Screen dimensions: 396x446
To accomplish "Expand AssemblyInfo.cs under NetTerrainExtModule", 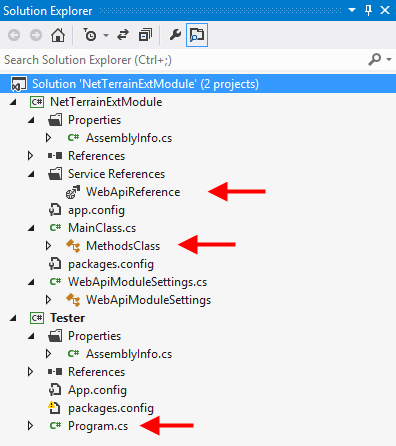I will click(48, 138).
